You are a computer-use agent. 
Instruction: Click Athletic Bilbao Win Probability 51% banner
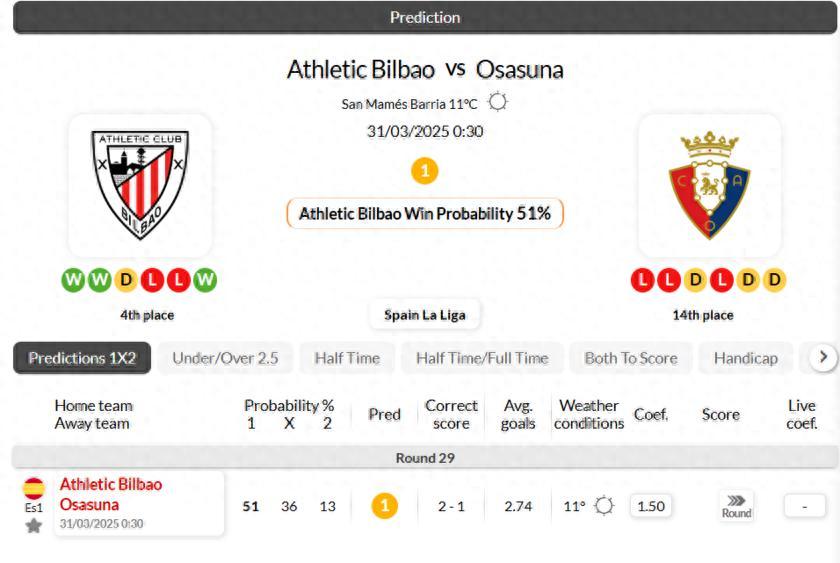(425, 213)
